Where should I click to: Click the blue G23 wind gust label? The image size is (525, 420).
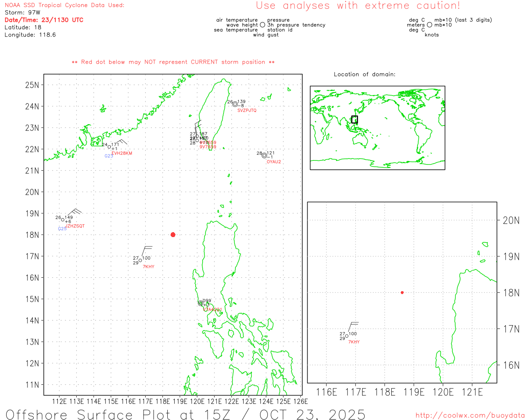tap(108, 156)
